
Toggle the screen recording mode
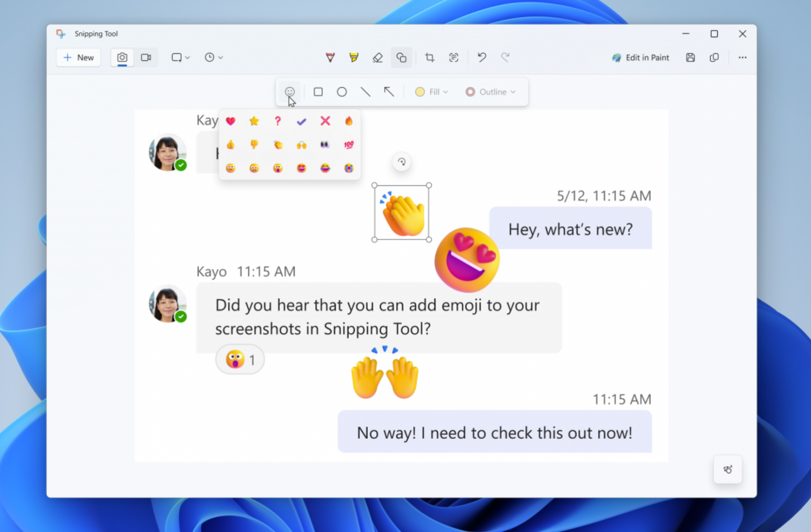click(x=146, y=57)
